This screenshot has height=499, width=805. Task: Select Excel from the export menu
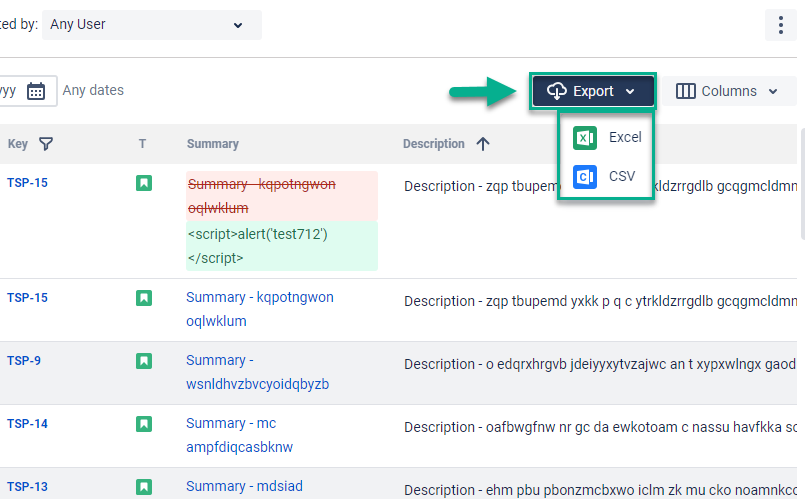(625, 137)
